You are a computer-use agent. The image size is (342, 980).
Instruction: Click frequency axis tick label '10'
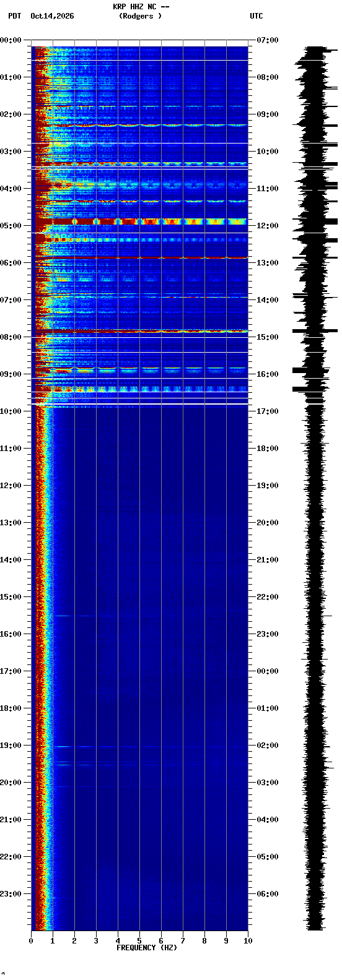point(248,941)
